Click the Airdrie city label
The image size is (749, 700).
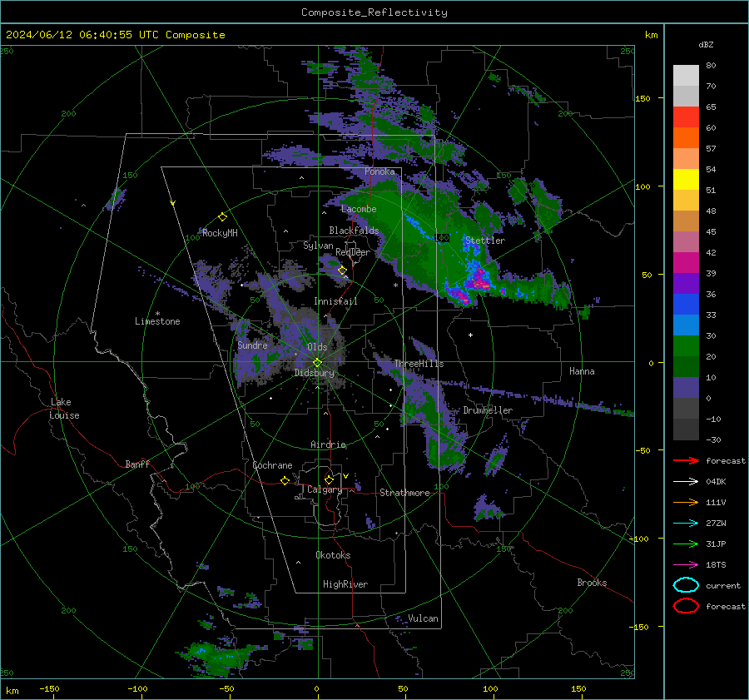click(x=328, y=444)
